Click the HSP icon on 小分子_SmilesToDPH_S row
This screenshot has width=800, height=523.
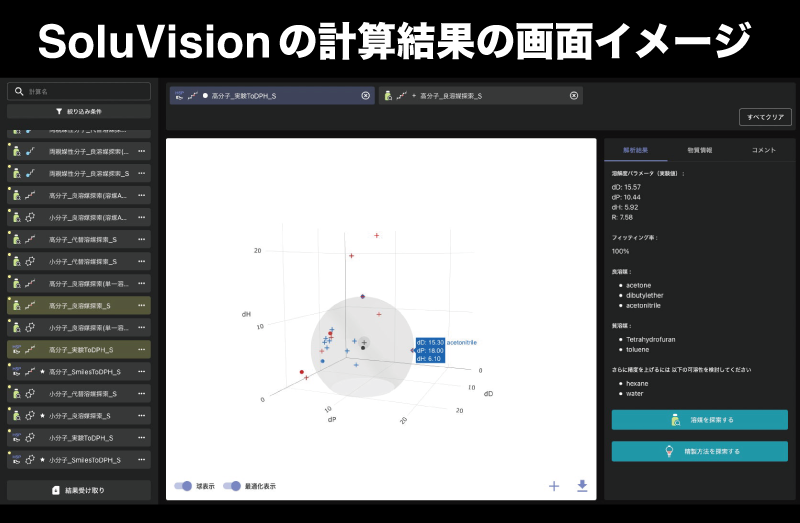(x=16, y=460)
